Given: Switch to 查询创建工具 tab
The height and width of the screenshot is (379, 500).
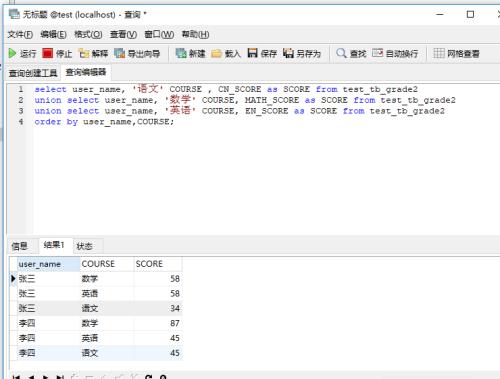Looking at the screenshot, I should click(x=33, y=73).
